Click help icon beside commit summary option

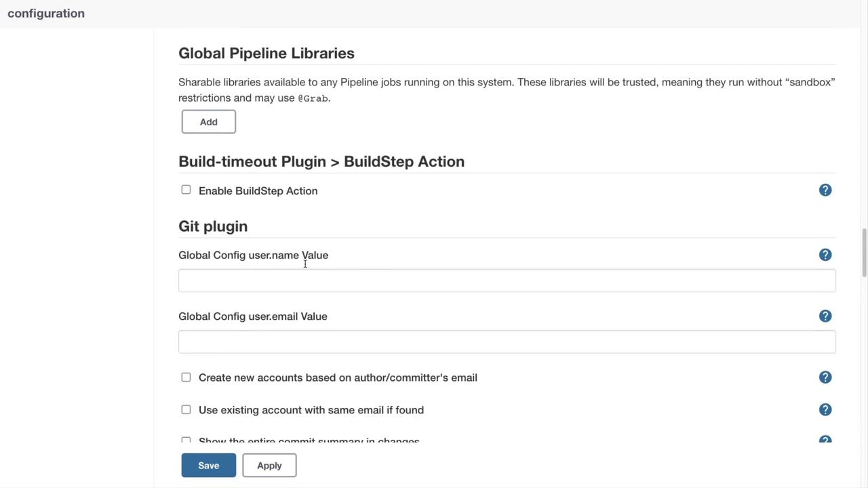point(825,441)
